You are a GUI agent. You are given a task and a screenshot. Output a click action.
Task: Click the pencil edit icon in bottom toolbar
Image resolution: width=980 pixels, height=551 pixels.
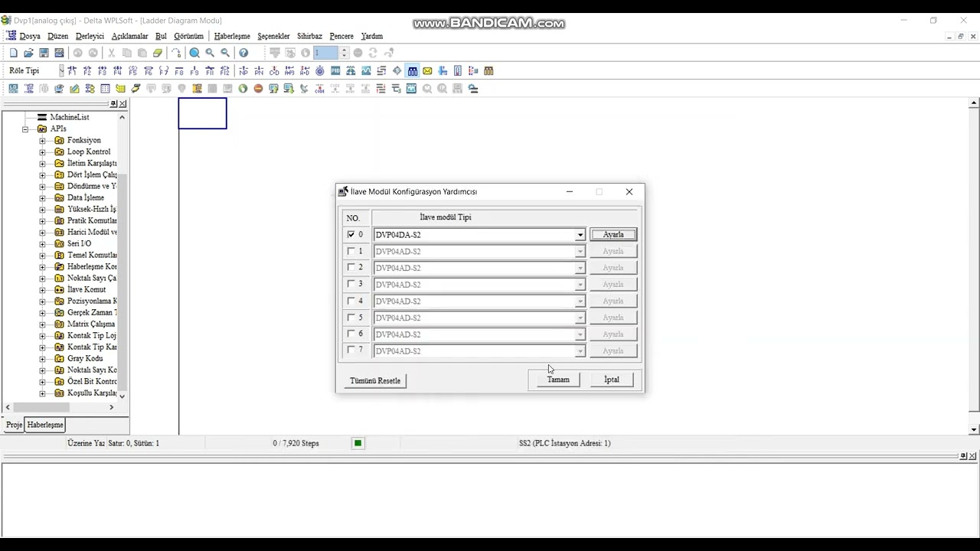pos(74,88)
